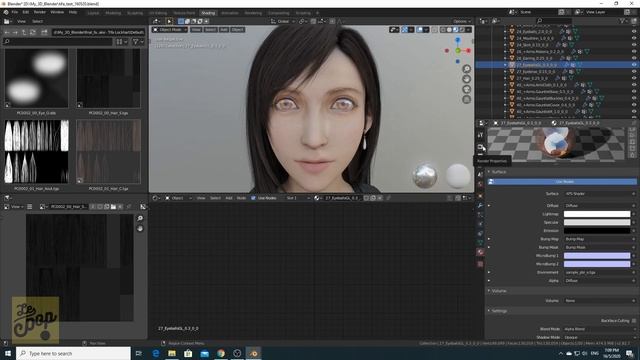Click the blue Z axis gizmo ball

point(458,40)
